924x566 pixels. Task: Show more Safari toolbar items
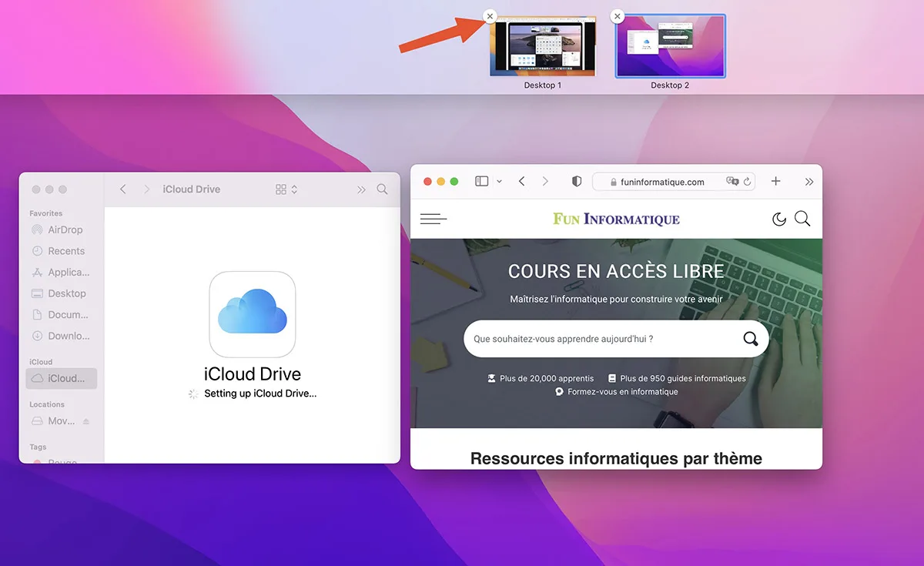point(809,182)
